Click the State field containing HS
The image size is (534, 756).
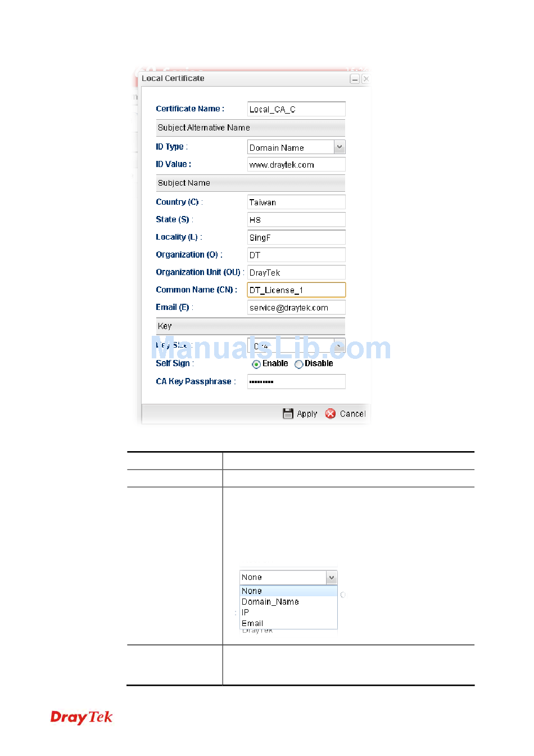tap(296, 220)
